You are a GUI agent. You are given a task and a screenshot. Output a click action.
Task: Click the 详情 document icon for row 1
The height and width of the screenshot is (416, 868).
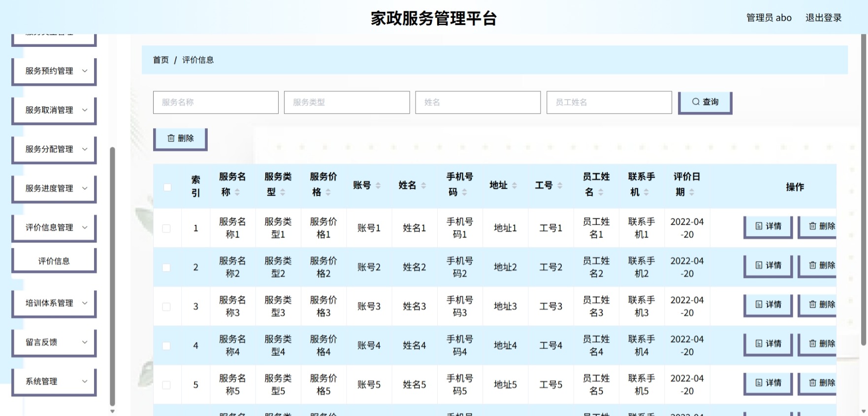tap(759, 226)
